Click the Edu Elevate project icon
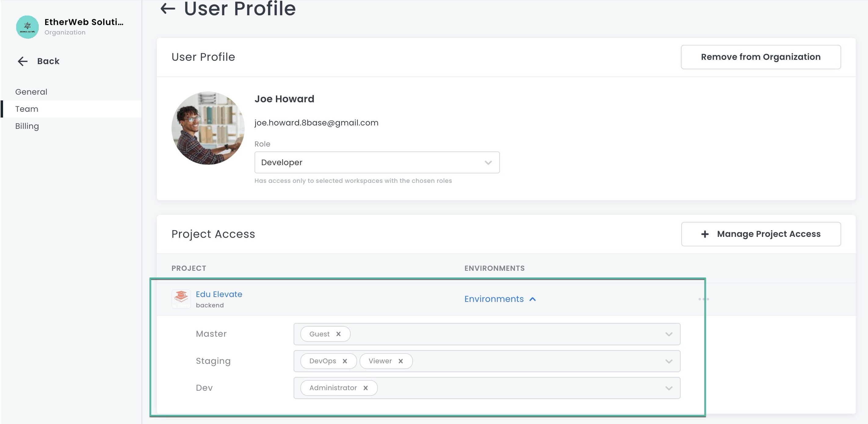868x424 pixels. pyautogui.click(x=181, y=299)
